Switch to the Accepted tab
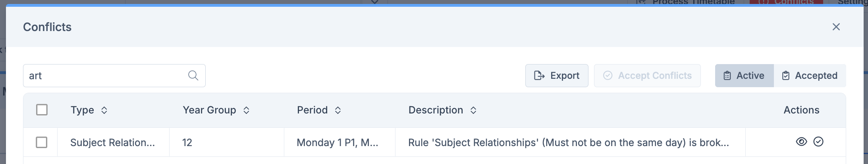This screenshot has height=164, width=868. (x=810, y=76)
